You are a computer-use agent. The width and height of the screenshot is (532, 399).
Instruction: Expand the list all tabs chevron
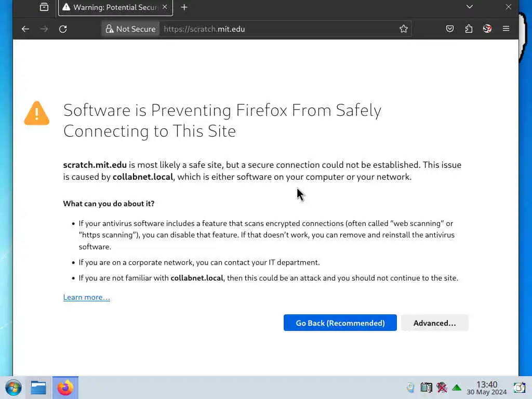point(470,7)
